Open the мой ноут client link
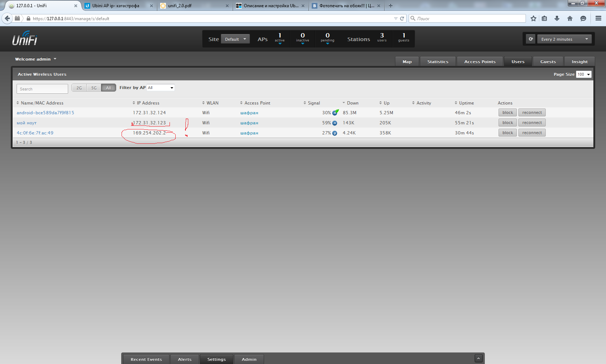Image resolution: width=606 pixels, height=364 pixels. [x=27, y=123]
